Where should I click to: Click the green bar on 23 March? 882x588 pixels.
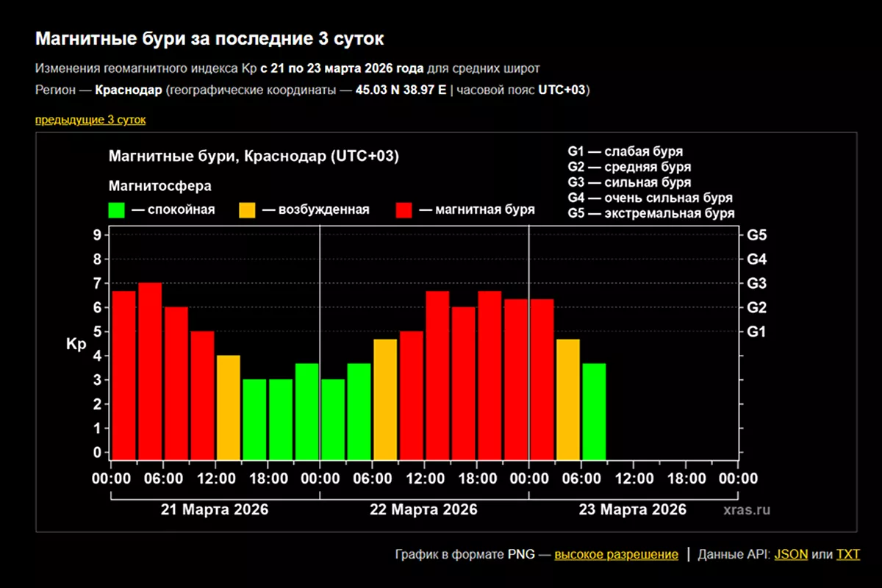[x=594, y=411]
